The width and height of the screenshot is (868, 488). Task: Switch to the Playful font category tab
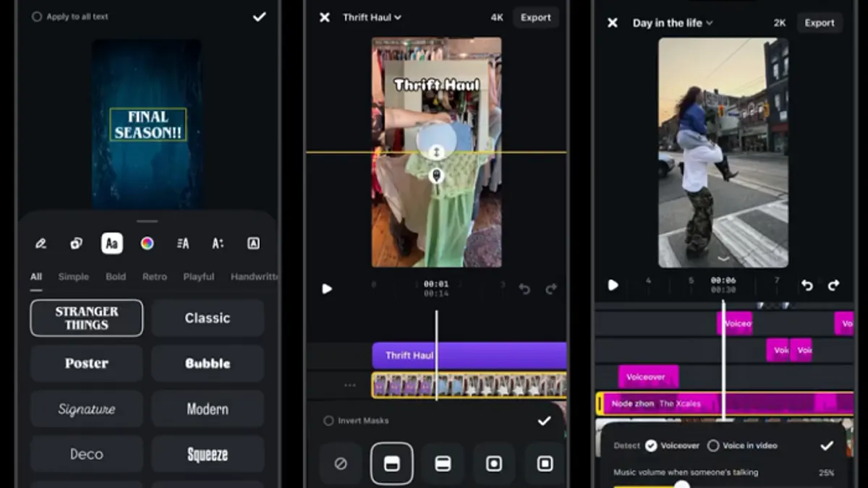pyautogui.click(x=198, y=277)
